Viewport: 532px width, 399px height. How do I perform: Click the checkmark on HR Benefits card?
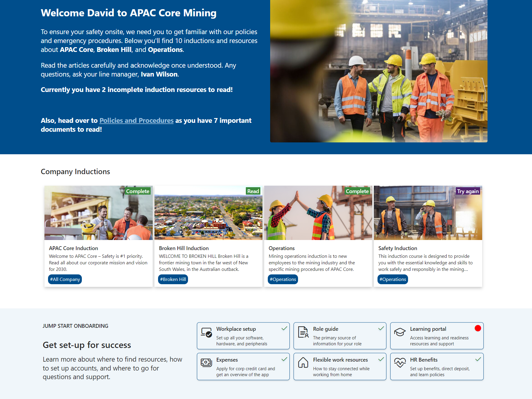[478, 359]
